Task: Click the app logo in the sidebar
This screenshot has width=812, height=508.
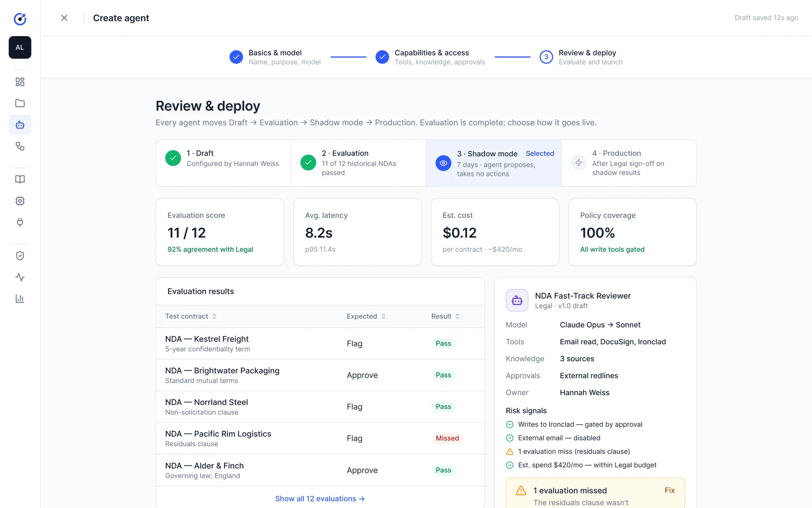Action: click(x=20, y=19)
